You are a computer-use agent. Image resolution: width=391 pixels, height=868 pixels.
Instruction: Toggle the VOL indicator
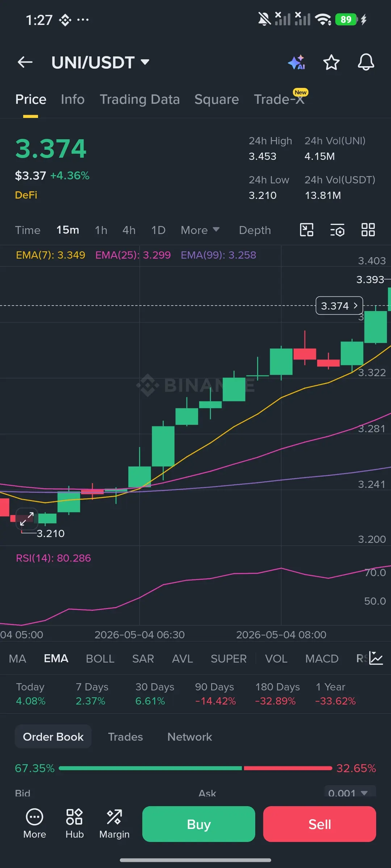pyautogui.click(x=276, y=659)
